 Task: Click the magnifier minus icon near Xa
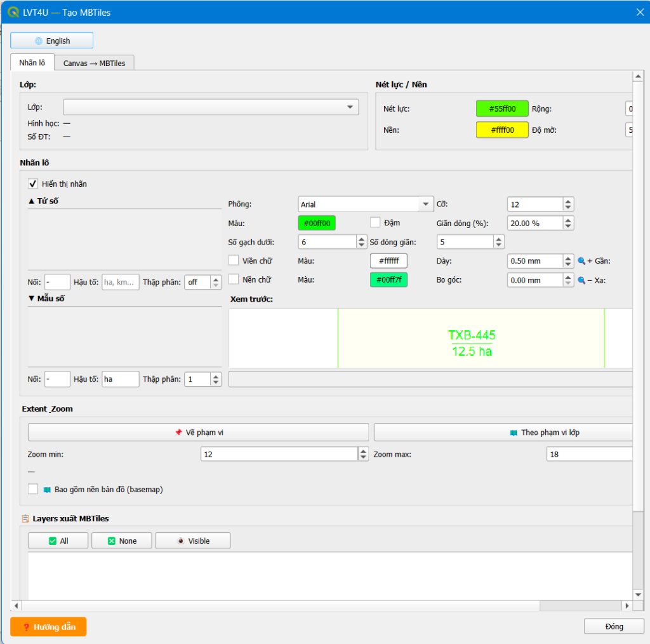coord(581,280)
